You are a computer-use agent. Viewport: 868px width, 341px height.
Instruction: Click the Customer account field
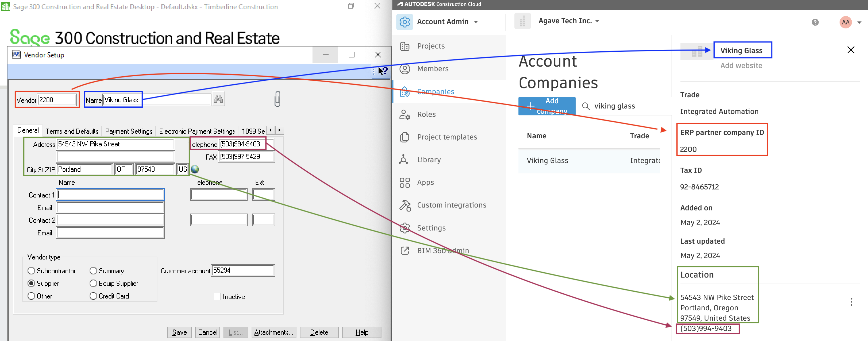pyautogui.click(x=243, y=270)
